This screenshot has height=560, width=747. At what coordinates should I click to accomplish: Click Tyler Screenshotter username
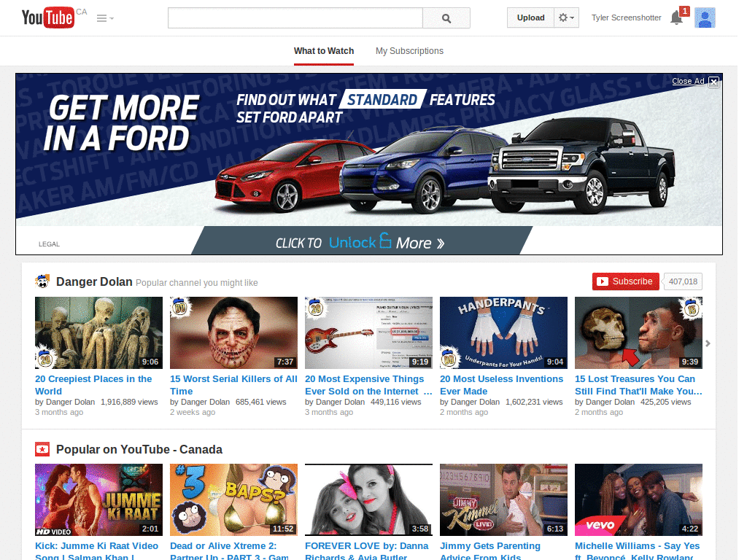tap(627, 17)
